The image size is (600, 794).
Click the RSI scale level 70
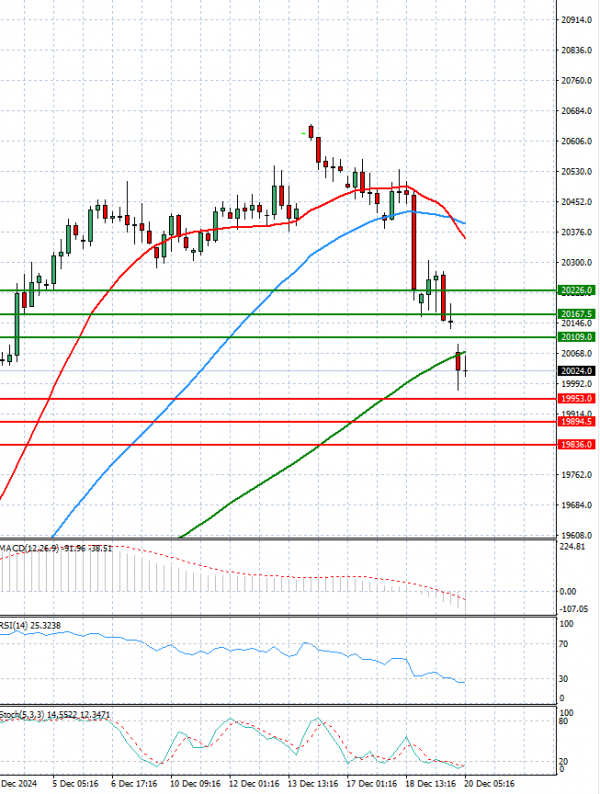[x=564, y=644]
